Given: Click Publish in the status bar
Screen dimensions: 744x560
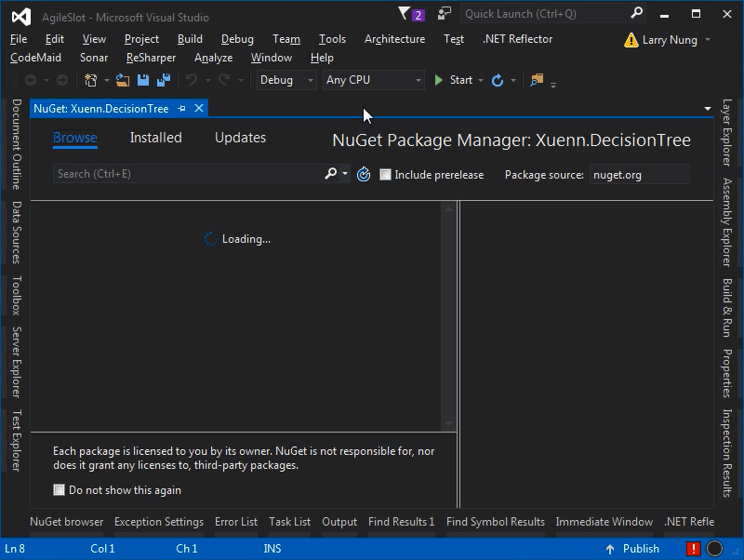Looking at the screenshot, I should tap(641, 549).
